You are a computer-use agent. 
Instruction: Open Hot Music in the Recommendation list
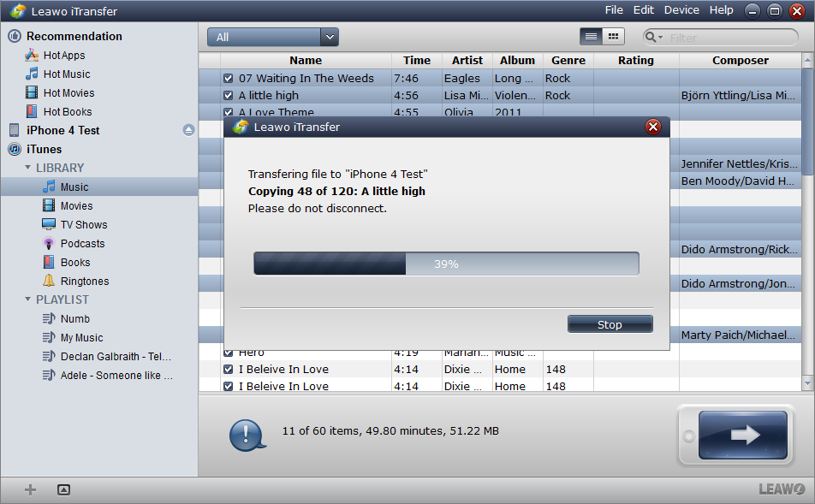(x=67, y=74)
